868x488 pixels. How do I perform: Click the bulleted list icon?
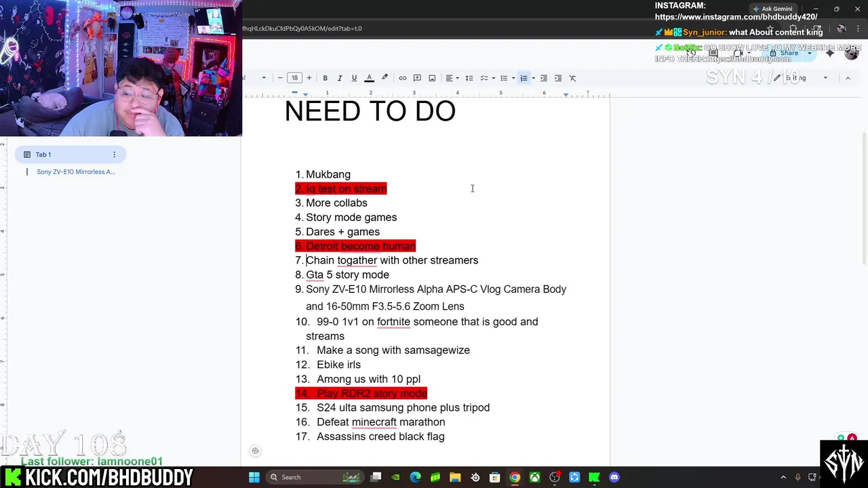(504, 78)
